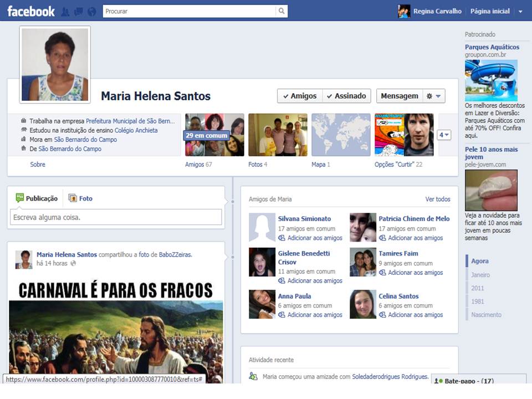Click post privacy globe icon

73,263
